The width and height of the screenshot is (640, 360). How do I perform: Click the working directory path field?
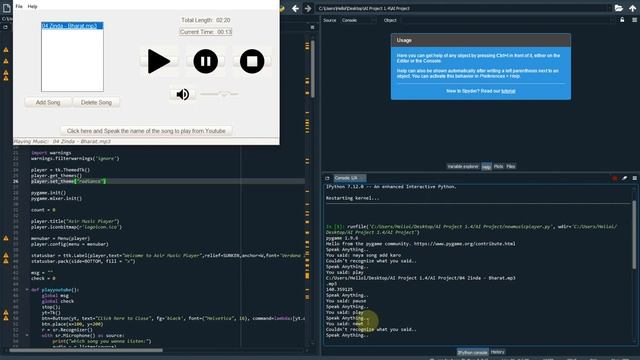464,8
